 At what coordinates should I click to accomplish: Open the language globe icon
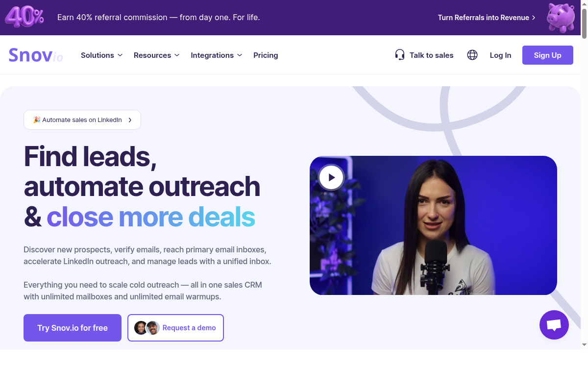[472, 55]
